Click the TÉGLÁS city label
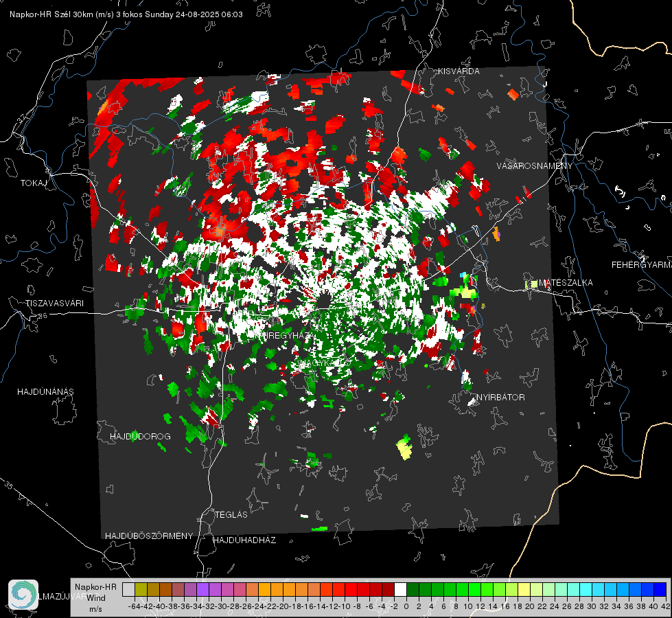 tap(231, 514)
